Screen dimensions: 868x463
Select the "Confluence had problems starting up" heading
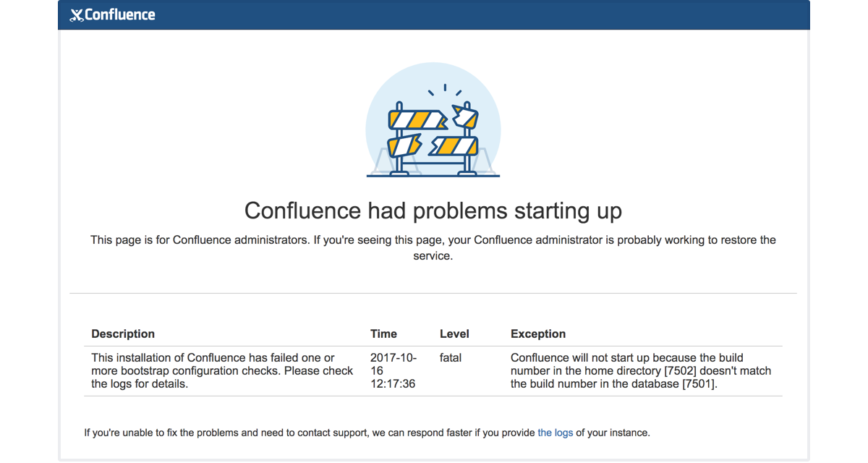[433, 211]
